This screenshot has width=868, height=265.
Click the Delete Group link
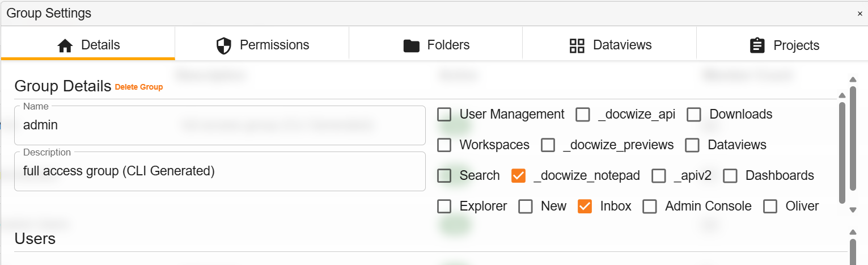pyautogui.click(x=139, y=87)
